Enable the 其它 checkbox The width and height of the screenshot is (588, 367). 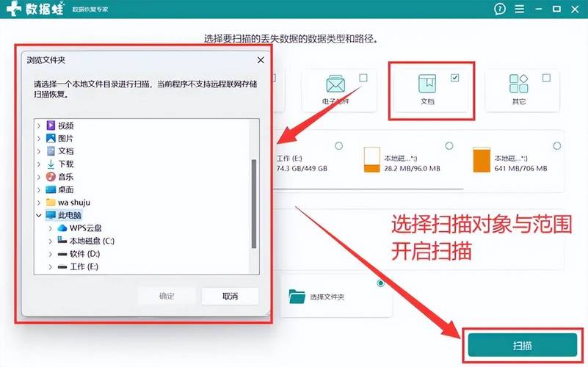(546, 78)
